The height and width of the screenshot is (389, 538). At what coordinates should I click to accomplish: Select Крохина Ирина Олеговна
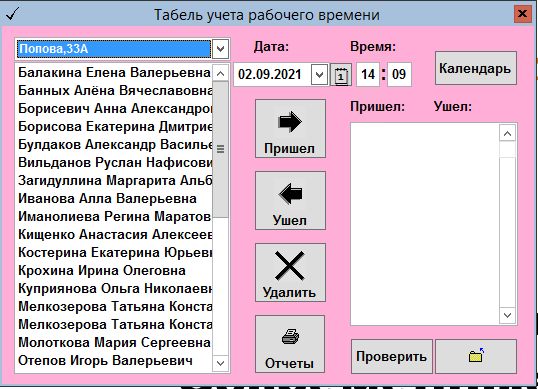tap(115, 271)
